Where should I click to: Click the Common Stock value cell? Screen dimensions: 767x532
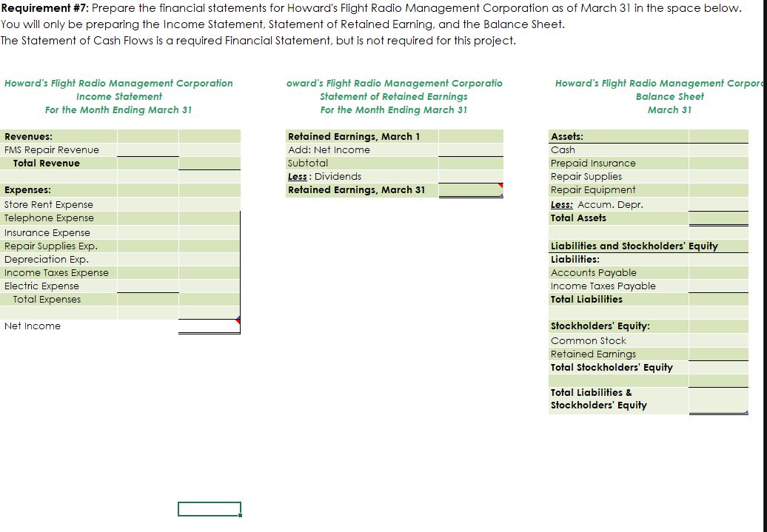tap(717, 340)
